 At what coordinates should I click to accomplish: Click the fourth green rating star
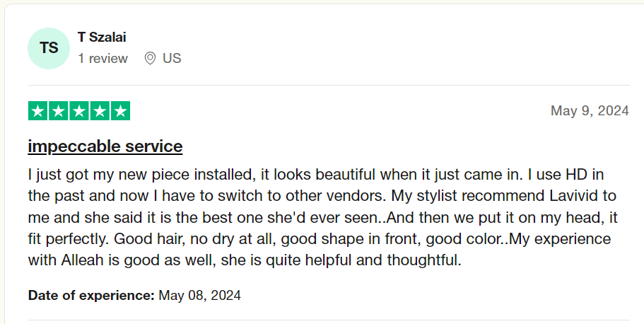(x=100, y=111)
